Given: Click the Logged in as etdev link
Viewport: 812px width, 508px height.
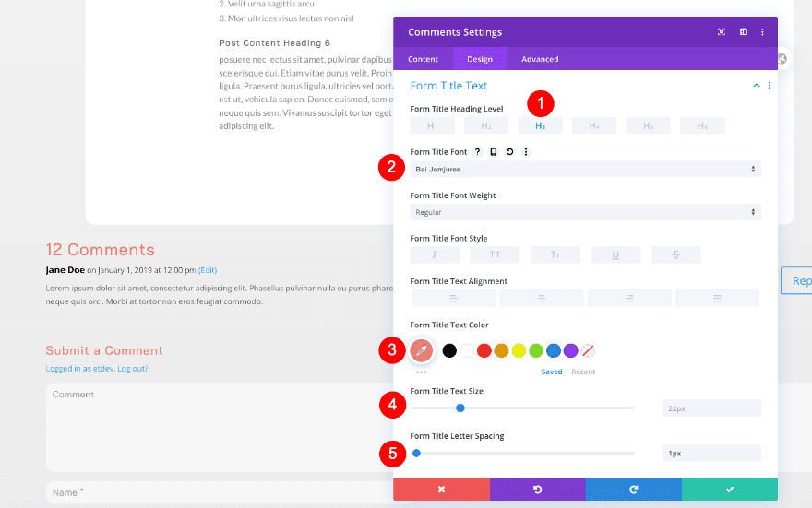Looking at the screenshot, I should pyautogui.click(x=79, y=369).
